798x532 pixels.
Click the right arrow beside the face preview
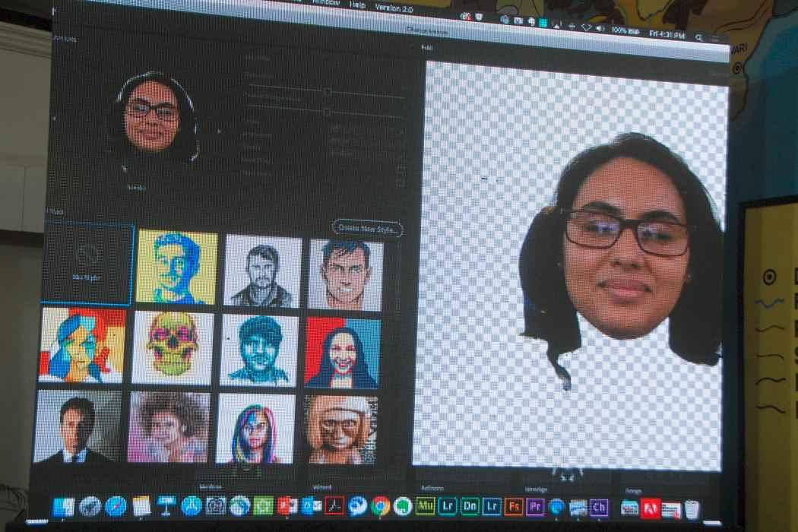[x=220, y=131]
